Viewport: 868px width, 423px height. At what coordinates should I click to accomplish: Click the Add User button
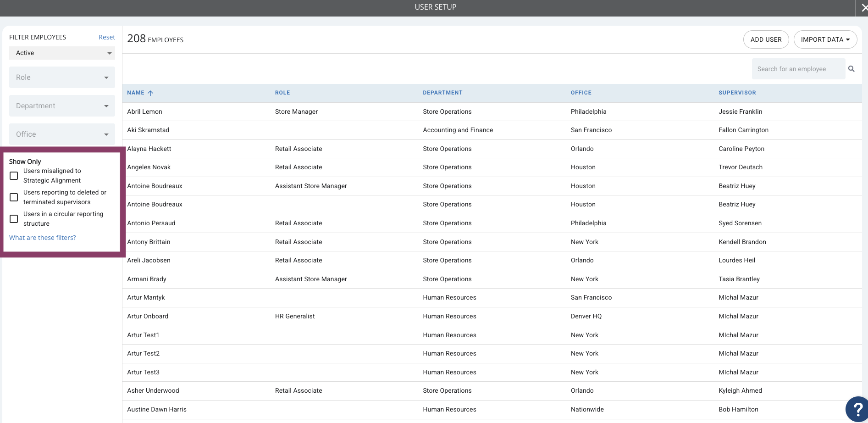point(766,39)
